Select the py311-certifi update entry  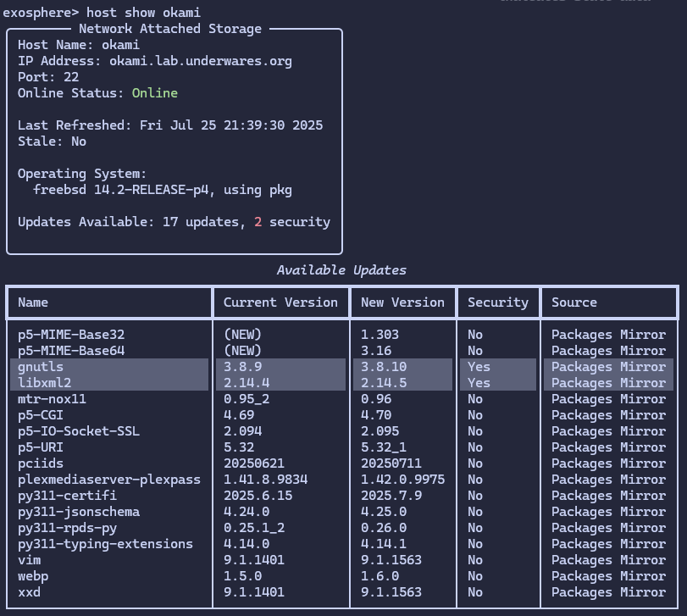click(x=110, y=495)
